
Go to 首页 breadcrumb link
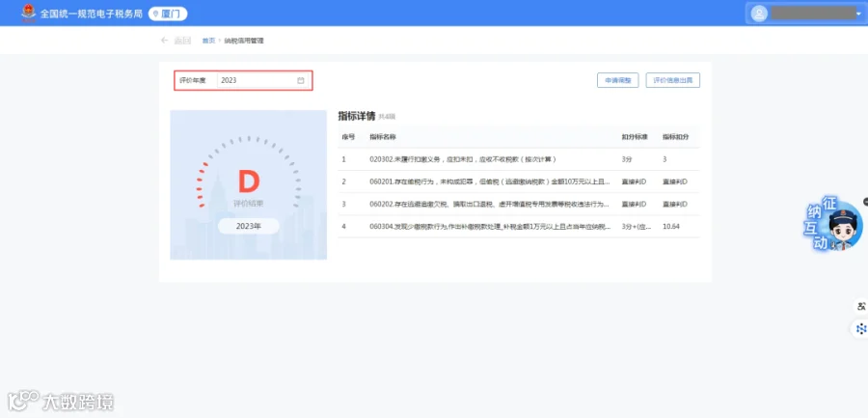click(x=208, y=41)
